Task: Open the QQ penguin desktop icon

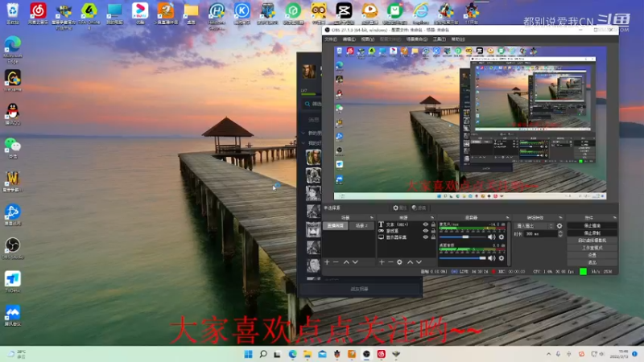Action: pos(13,113)
